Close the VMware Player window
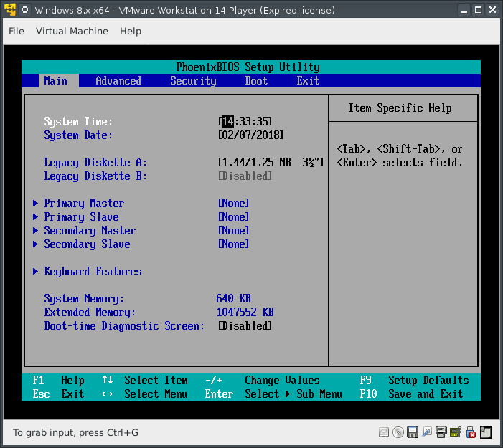The width and height of the screenshot is (503, 448). [493, 10]
